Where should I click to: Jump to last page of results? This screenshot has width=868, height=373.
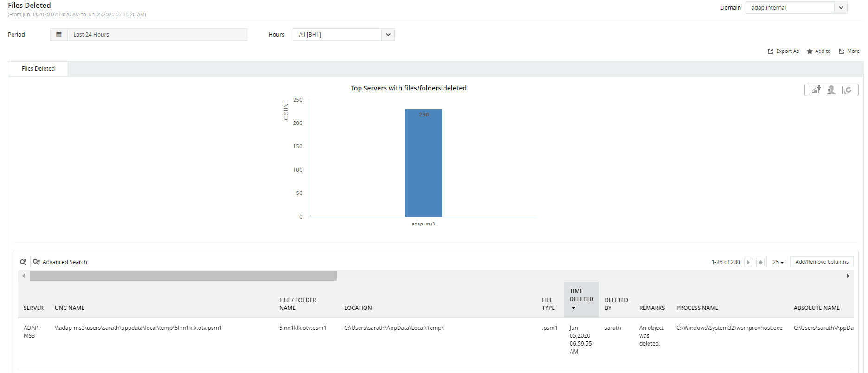pos(760,262)
